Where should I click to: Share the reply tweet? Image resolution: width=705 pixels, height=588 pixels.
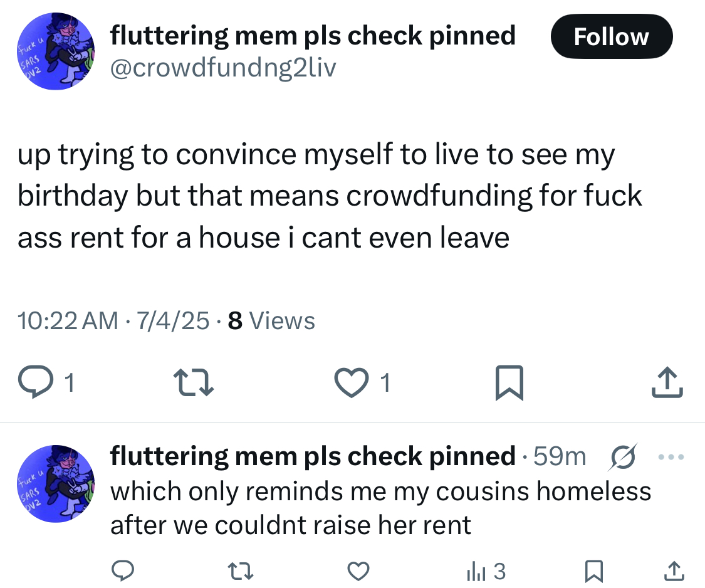point(674,571)
